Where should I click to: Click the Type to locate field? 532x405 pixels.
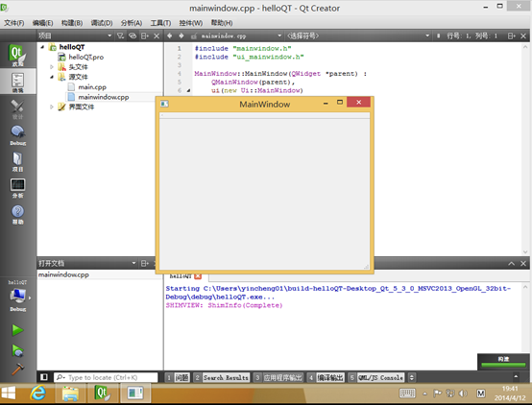(106, 377)
